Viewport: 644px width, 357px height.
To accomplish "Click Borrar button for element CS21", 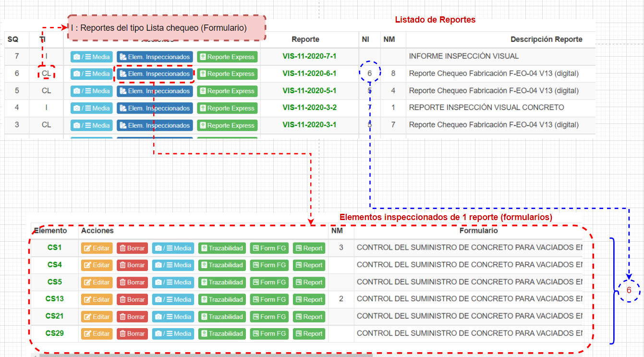I will (132, 317).
